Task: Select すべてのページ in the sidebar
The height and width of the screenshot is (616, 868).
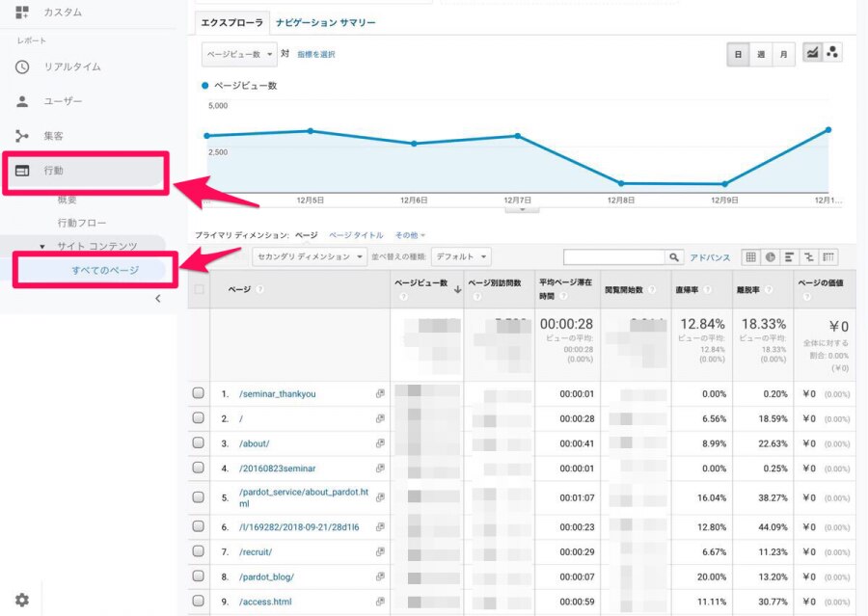Action: [105, 270]
